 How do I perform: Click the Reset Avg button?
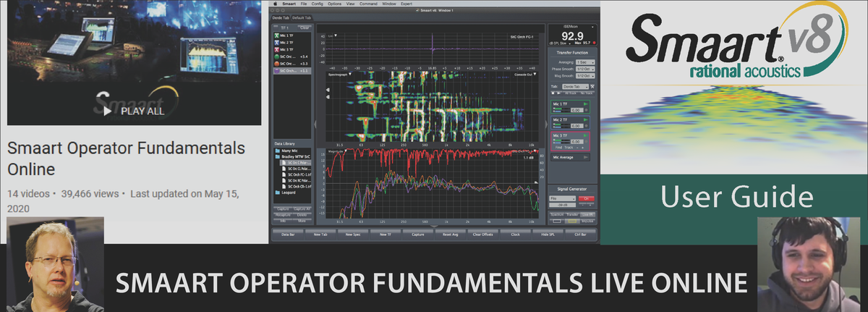pyautogui.click(x=451, y=235)
